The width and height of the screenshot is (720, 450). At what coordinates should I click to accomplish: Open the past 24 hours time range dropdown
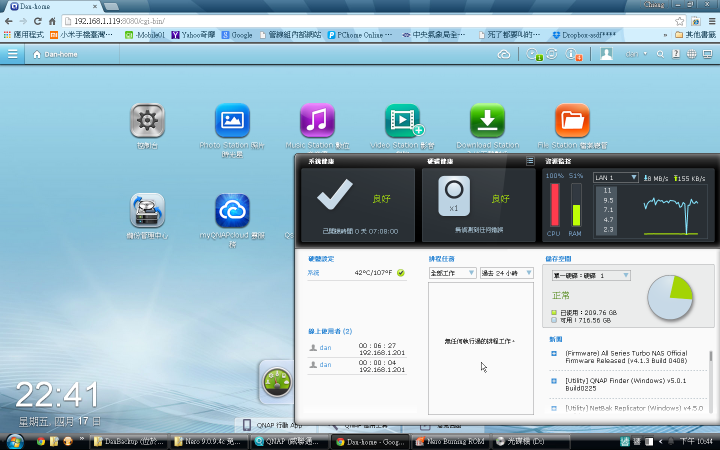point(506,273)
